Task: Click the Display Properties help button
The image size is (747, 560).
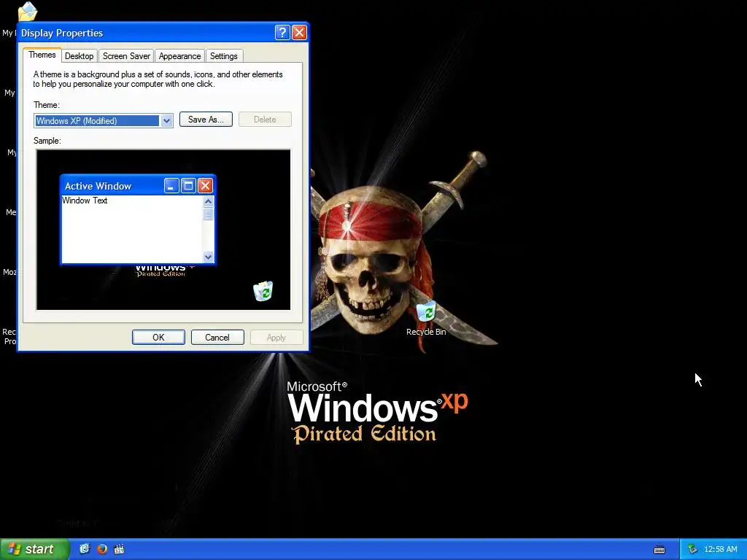Action: [282, 32]
